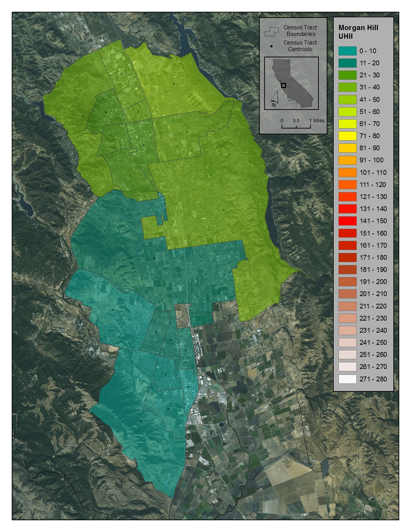Click the 251 - 260 legend color swatch
Screen dimensions: 411x532
[x=347, y=354]
